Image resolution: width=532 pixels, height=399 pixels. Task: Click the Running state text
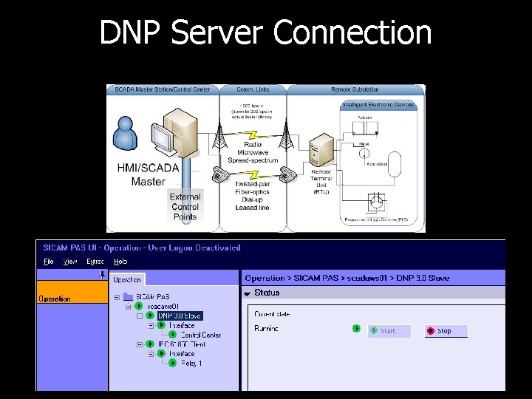[266, 328]
